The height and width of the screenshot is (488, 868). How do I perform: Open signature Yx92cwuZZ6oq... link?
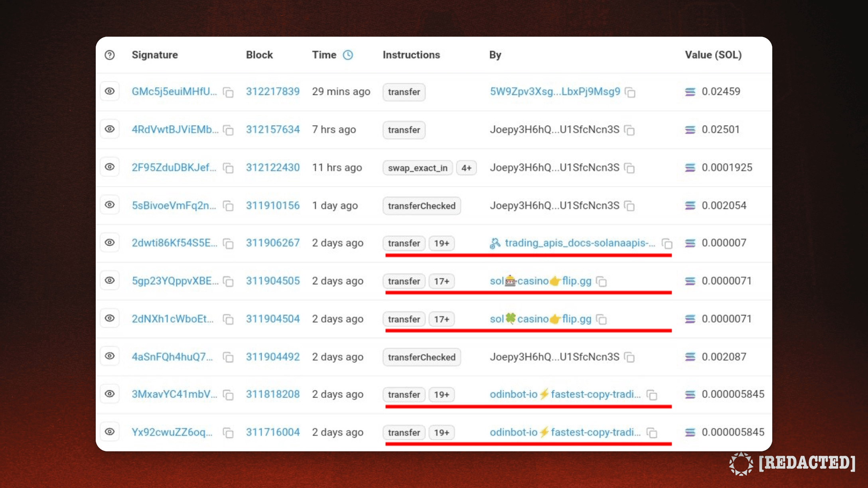(x=172, y=432)
